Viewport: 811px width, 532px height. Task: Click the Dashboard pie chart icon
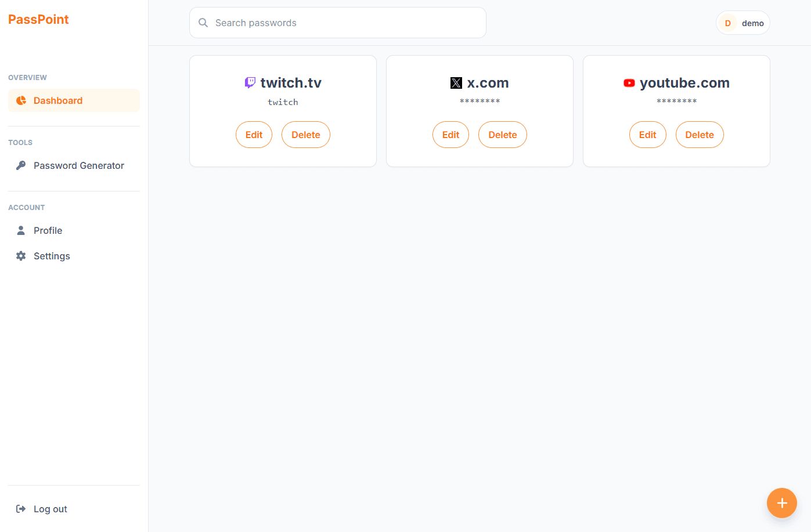[21, 100]
